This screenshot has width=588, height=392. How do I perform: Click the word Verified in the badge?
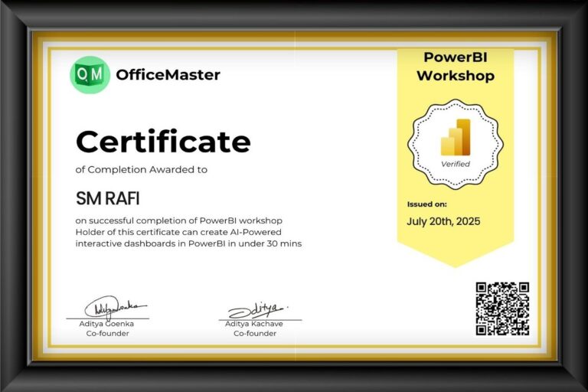456,164
